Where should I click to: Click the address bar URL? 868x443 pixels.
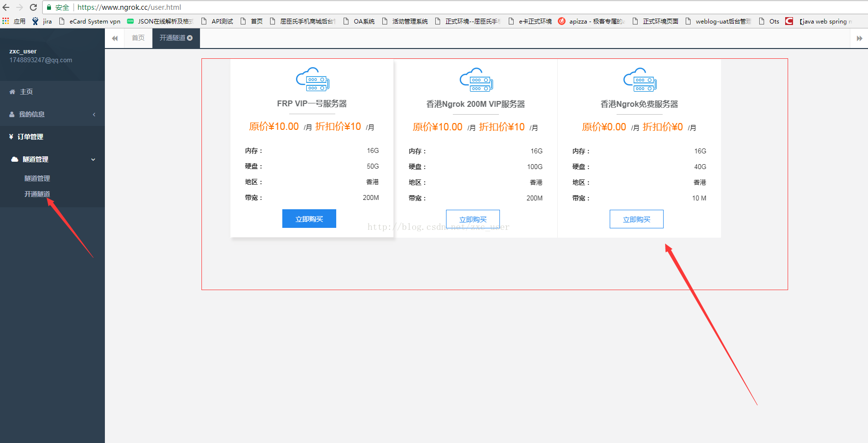coord(129,7)
